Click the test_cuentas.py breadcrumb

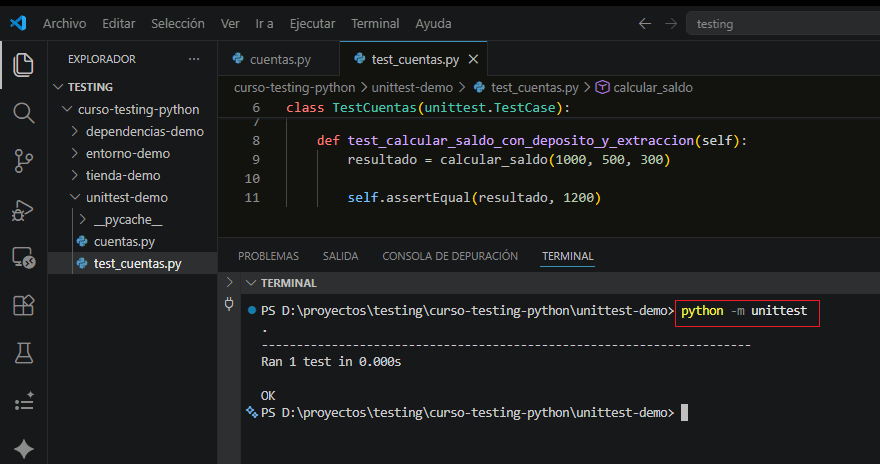pyautogui.click(x=534, y=88)
